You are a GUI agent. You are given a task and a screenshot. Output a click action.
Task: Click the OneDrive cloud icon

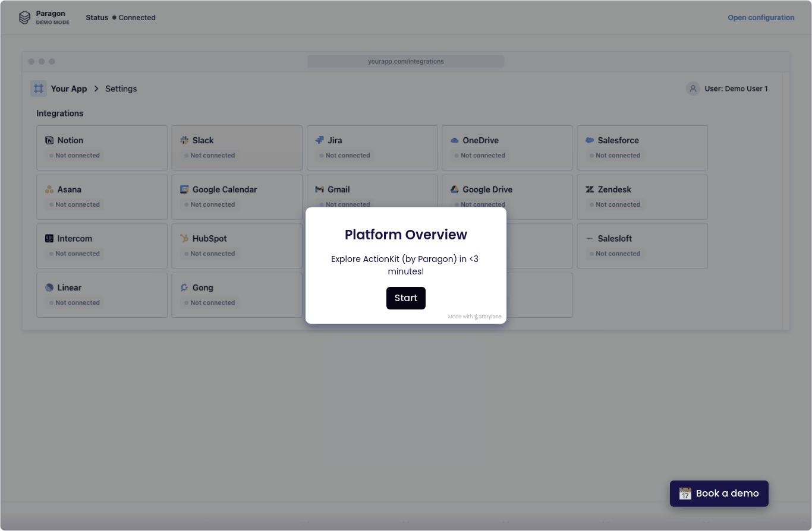point(455,141)
